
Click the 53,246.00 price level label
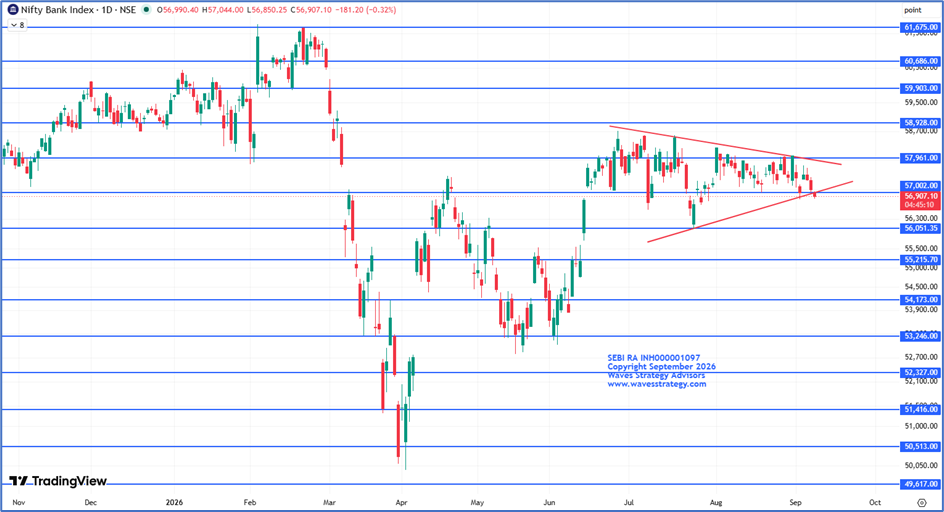[x=921, y=336]
